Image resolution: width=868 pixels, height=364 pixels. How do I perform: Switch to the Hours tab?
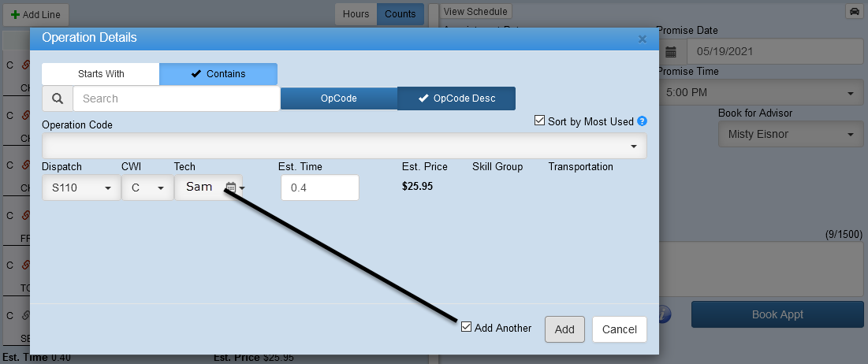pos(356,14)
